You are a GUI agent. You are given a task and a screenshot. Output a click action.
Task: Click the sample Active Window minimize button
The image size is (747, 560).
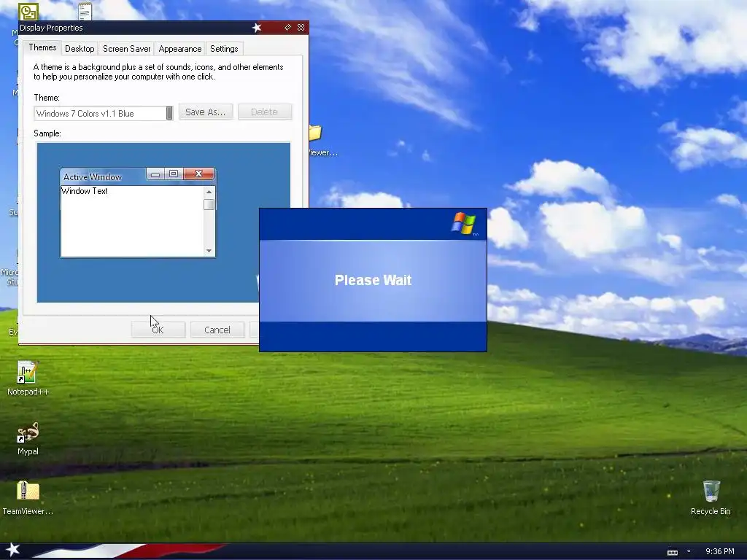[x=155, y=174]
